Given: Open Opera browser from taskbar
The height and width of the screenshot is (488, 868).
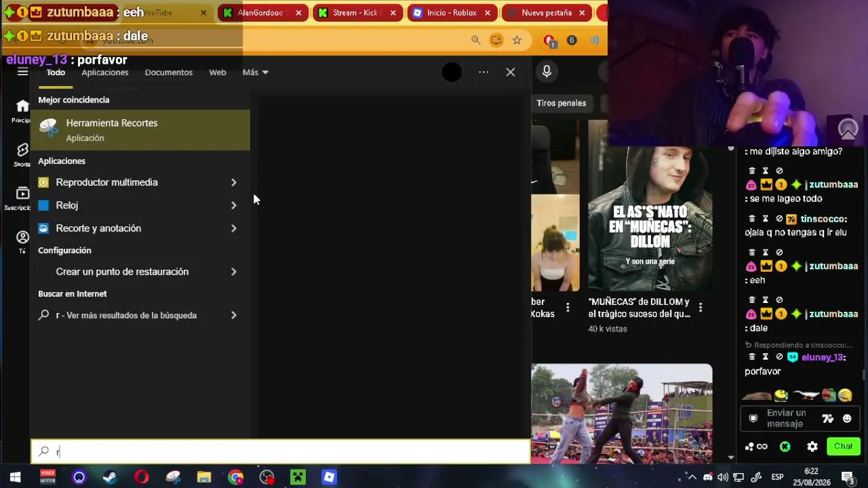Looking at the screenshot, I should 142,477.
